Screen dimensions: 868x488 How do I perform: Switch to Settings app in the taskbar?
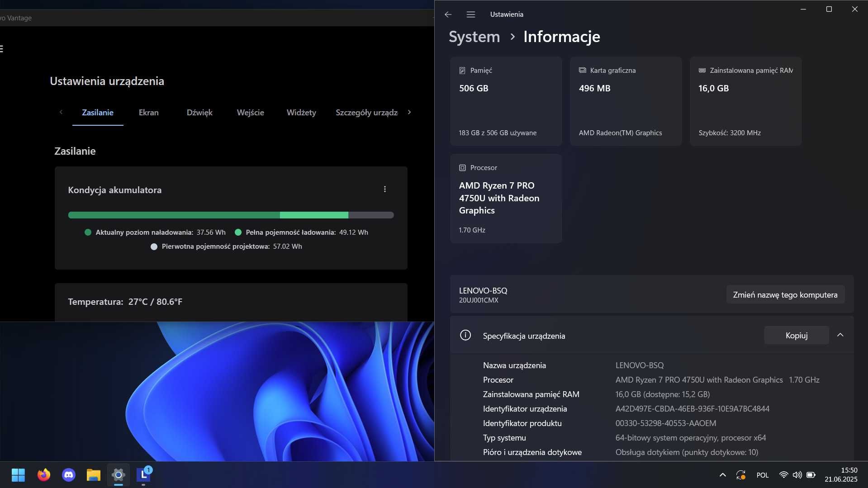[x=119, y=475]
